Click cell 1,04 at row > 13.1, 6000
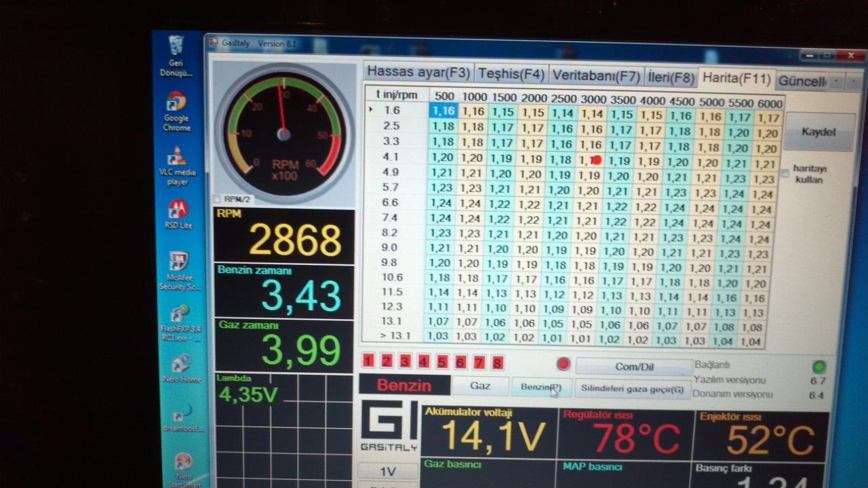The height and width of the screenshot is (488, 868). (750, 342)
